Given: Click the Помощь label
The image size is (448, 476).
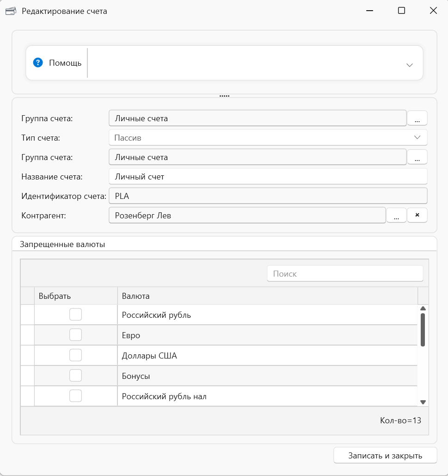Looking at the screenshot, I should tap(65, 63).
